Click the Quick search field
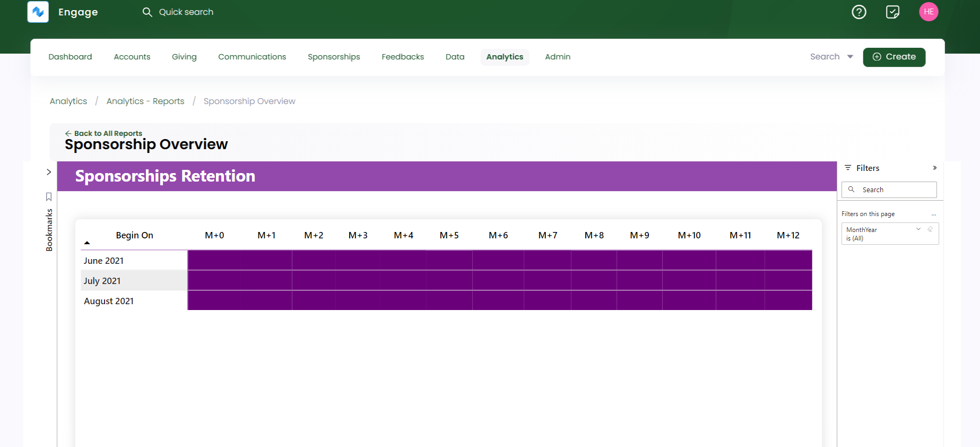This screenshot has width=980, height=447. (186, 12)
